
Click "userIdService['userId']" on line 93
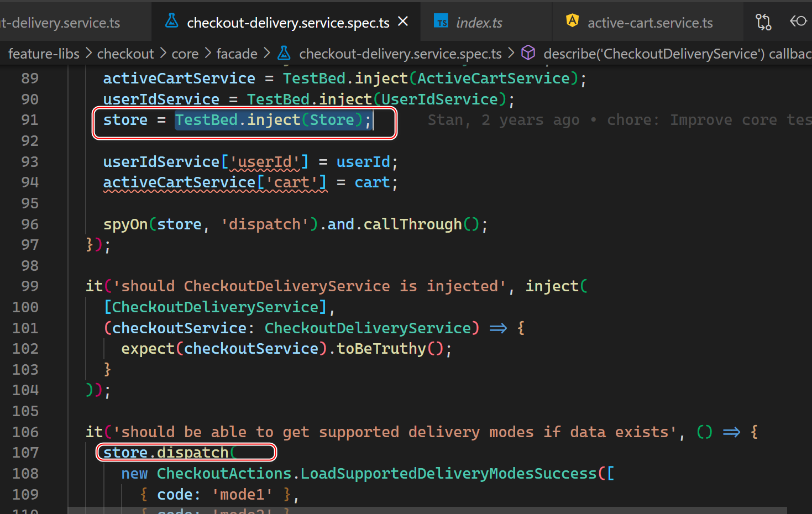[x=206, y=162]
